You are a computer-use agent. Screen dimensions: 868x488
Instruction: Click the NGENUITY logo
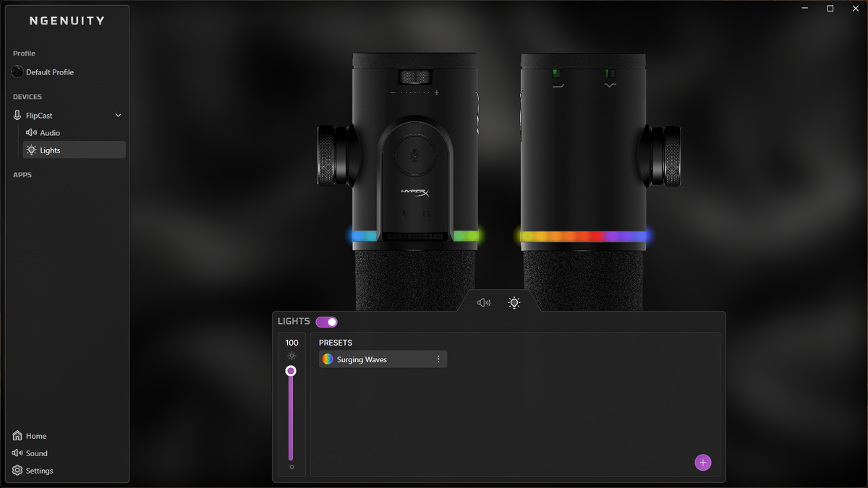tap(67, 21)
